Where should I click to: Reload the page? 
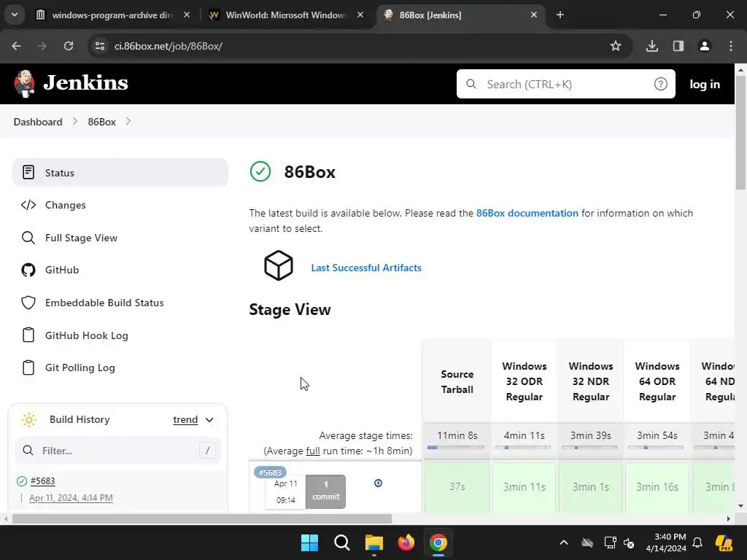[69, 46]
